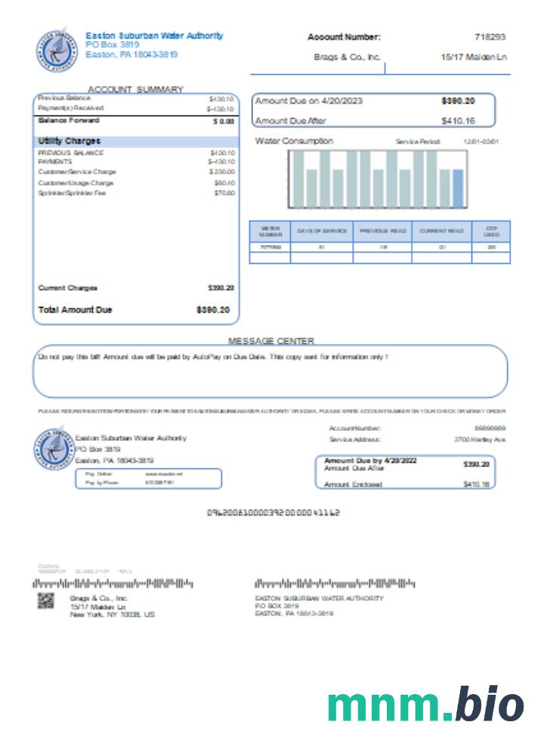Click the CURRENT READ column header
The height and width of the screenshot is (756, 544).
coord(442,231)
